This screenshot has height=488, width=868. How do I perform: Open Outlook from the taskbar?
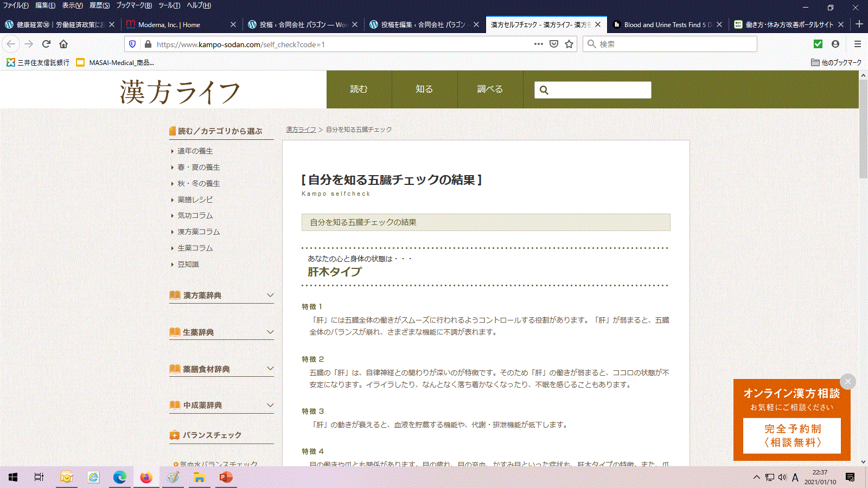(67, 477)
